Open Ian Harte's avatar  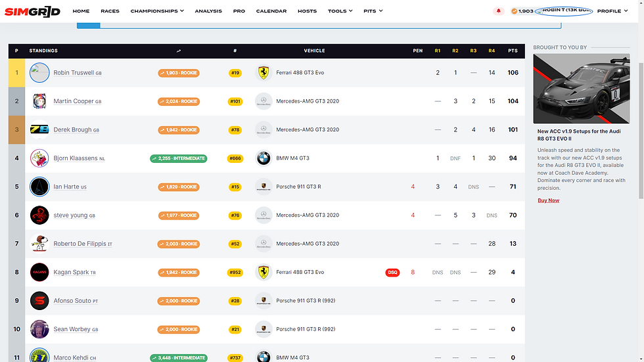(x=39, y=187)
